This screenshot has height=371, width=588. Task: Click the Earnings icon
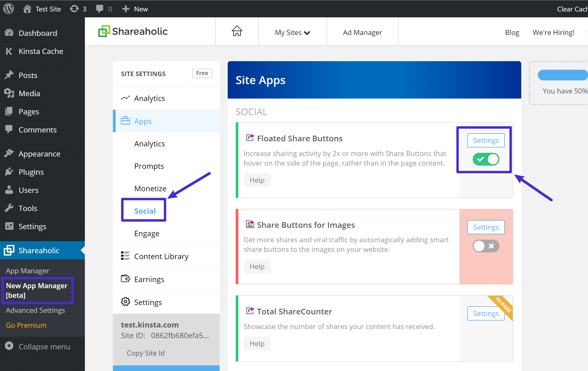[x=125, y=279]
